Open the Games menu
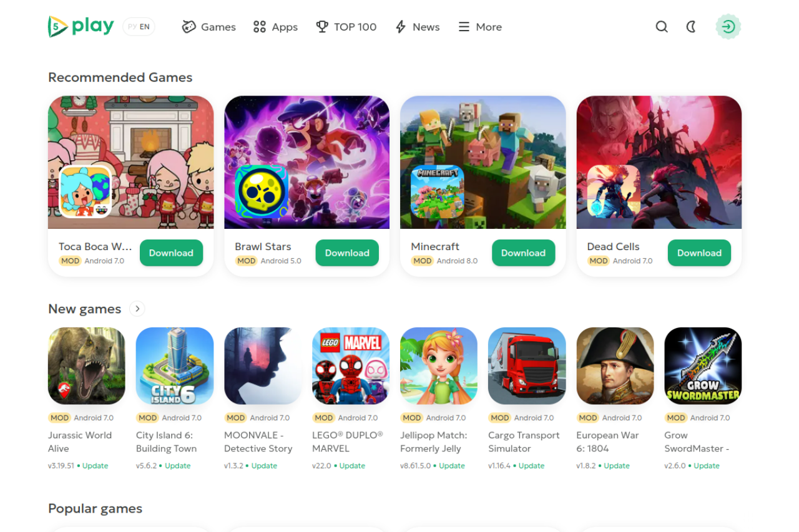This screenshot has height=532, width=799. [208, 27]
